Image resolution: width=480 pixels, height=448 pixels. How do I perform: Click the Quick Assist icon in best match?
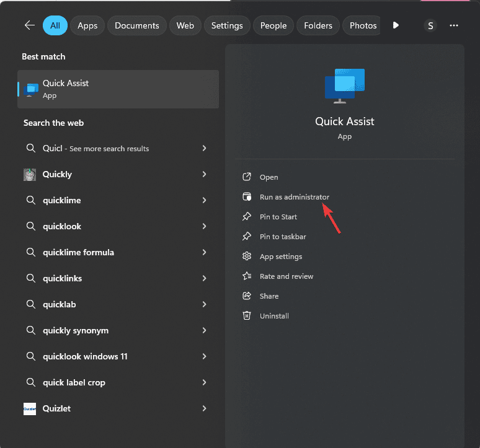[31, 89]
